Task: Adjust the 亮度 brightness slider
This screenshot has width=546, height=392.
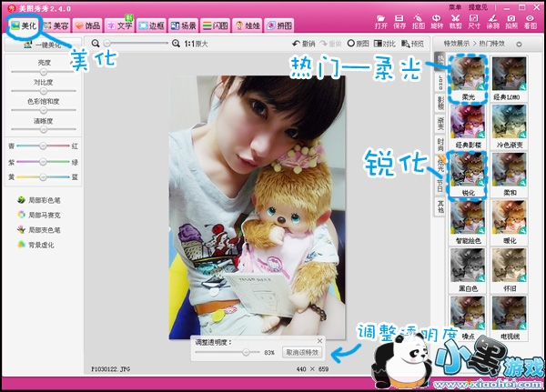Action: 44,72
